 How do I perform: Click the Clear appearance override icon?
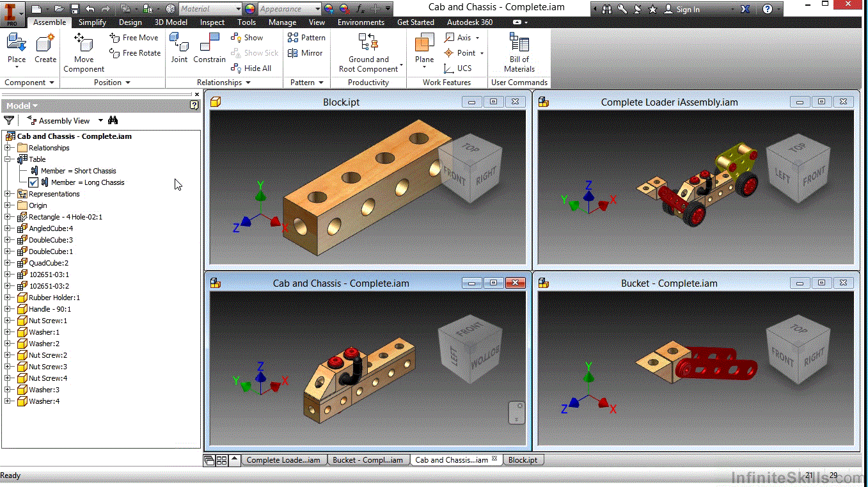click(344, 9)
